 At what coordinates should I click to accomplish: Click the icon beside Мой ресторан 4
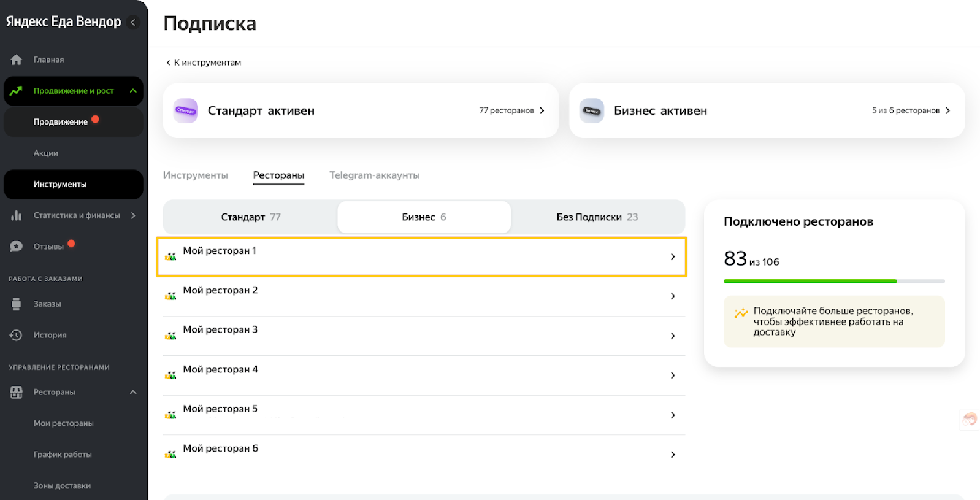pyautogui.click(x=170, y=375)
